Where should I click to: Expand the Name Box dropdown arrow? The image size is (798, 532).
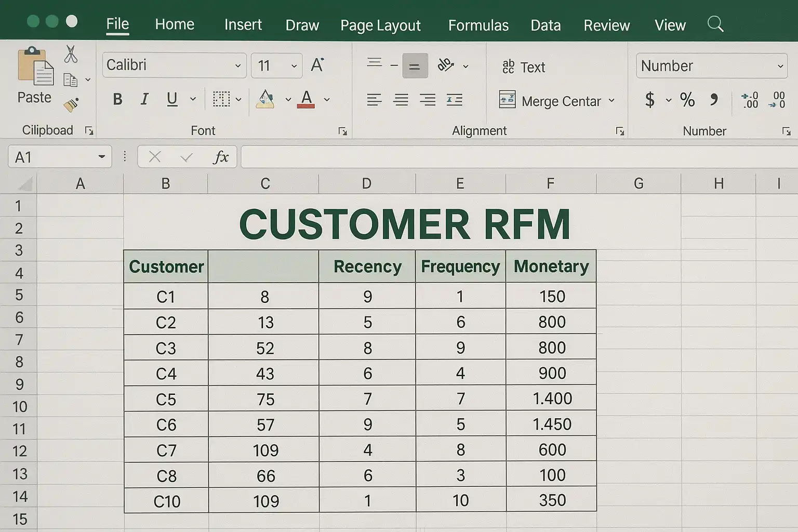pos(101,157)
